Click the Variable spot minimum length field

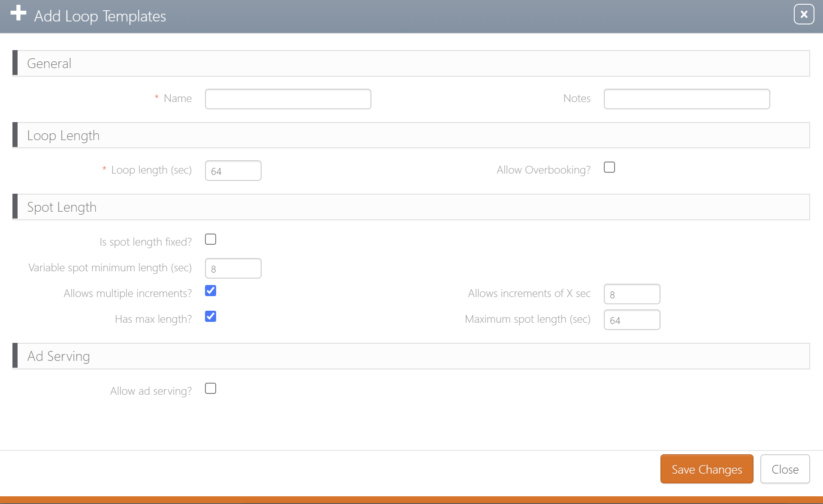[233, 268]
